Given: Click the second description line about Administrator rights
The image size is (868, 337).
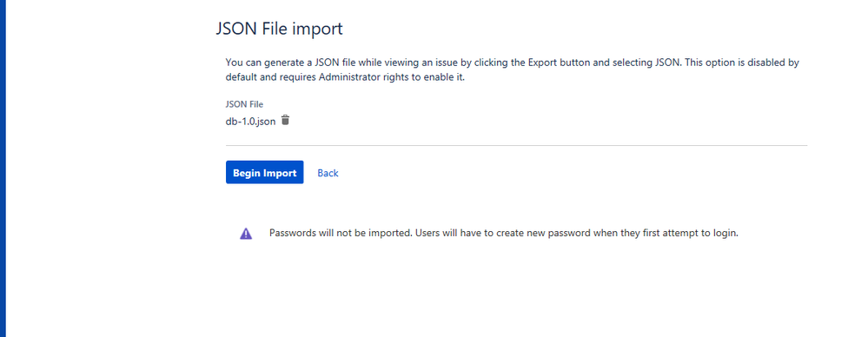Looking at the screenshot, I should tap(345, 77).
